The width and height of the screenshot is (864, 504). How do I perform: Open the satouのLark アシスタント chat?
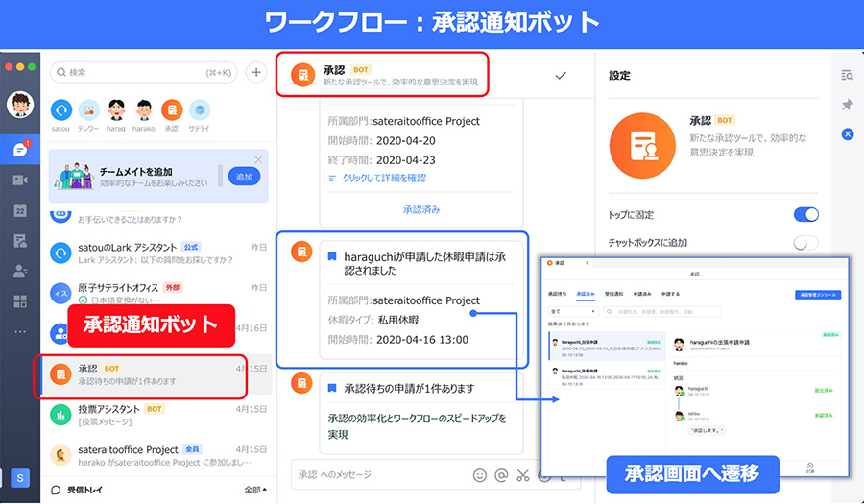pyautogui.click(x=158, y=252)
